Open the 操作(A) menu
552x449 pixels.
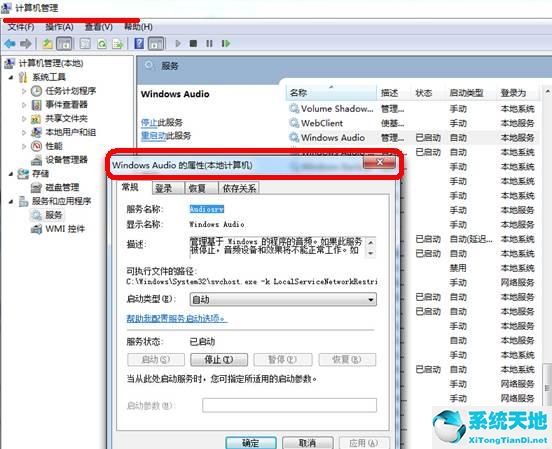coord(59,27)
